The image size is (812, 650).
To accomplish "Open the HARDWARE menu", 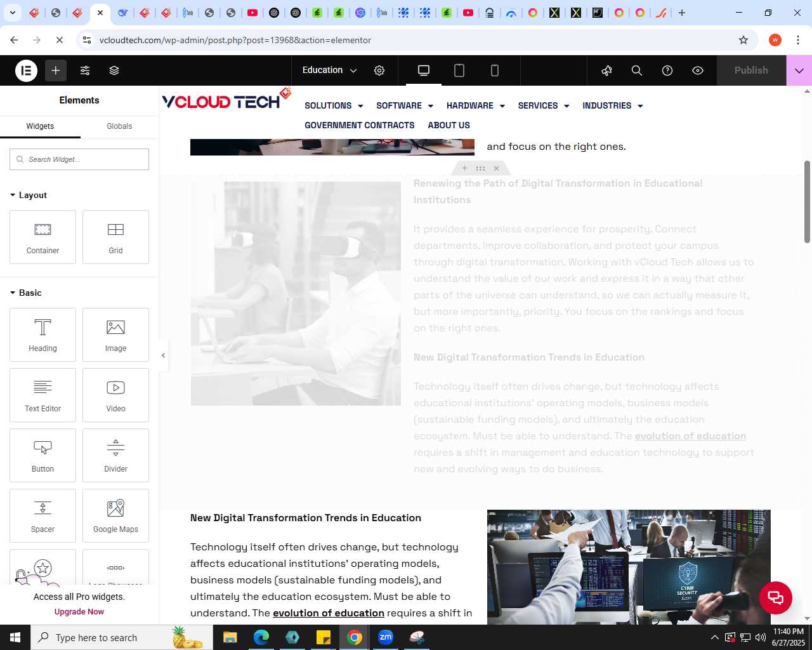I will (476, 105).
